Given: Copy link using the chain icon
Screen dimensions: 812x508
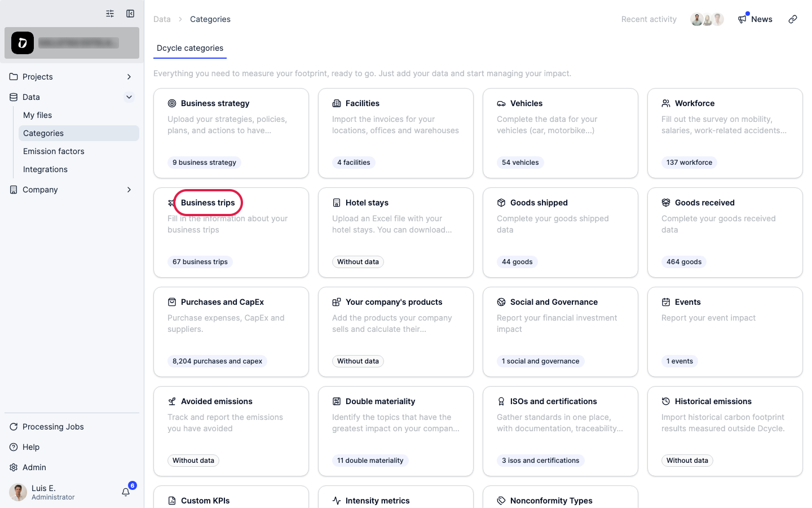Looking at the screenshot, I should 793,19.
